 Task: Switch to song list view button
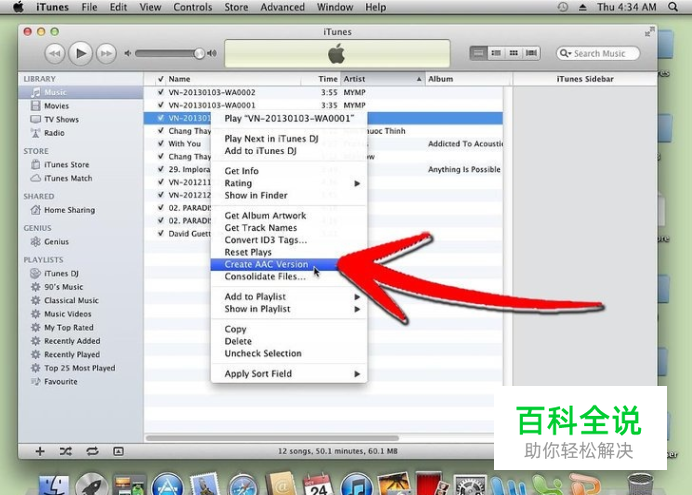[x=478, y=53]
